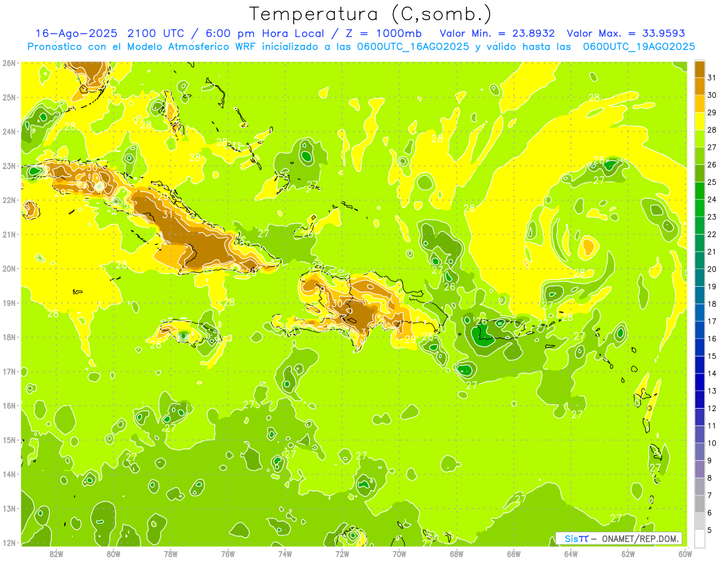Click the '13' value on the color scale
728x562 pixels.
click(712, 391)
